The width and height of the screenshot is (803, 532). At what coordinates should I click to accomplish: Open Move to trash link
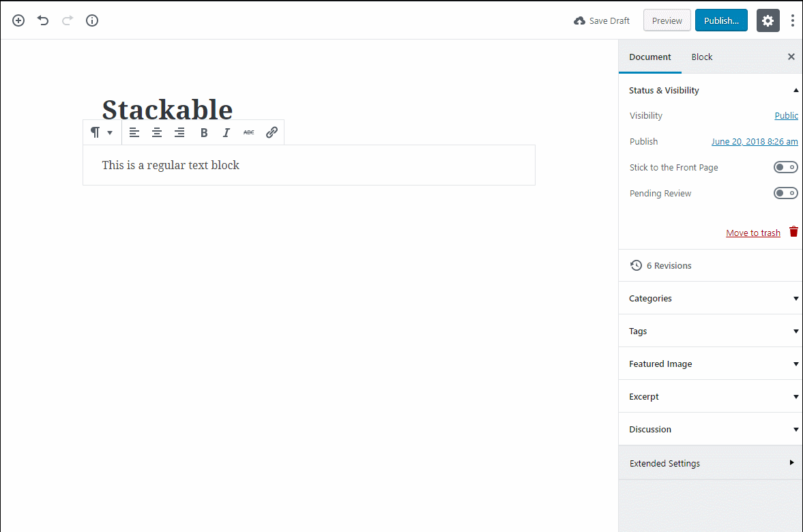click(753, 232)
